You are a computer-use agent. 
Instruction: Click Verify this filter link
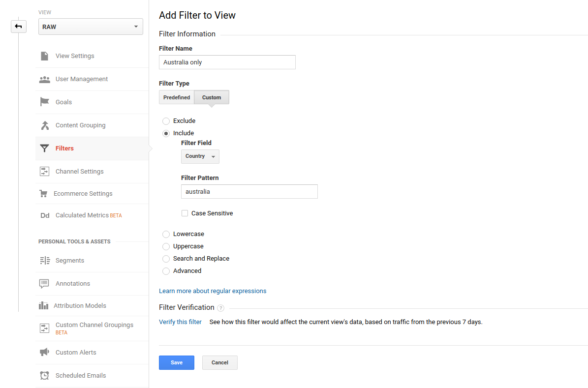181,322
